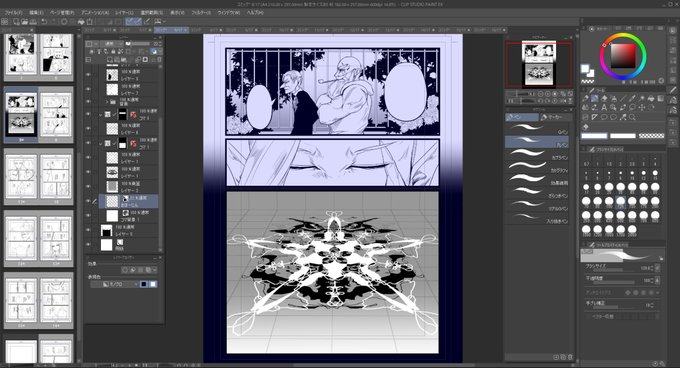
Task: Select the Text (A) tool
Action: coord(604,107)
